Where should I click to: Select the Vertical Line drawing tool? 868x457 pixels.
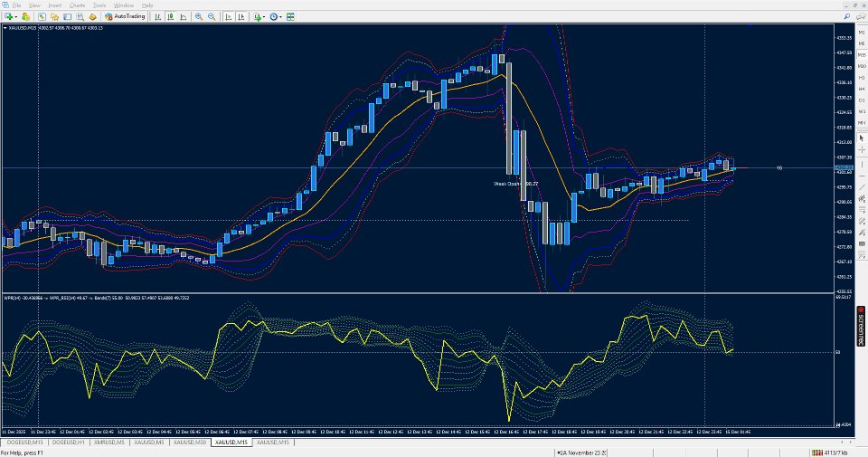tap(862, 165)
